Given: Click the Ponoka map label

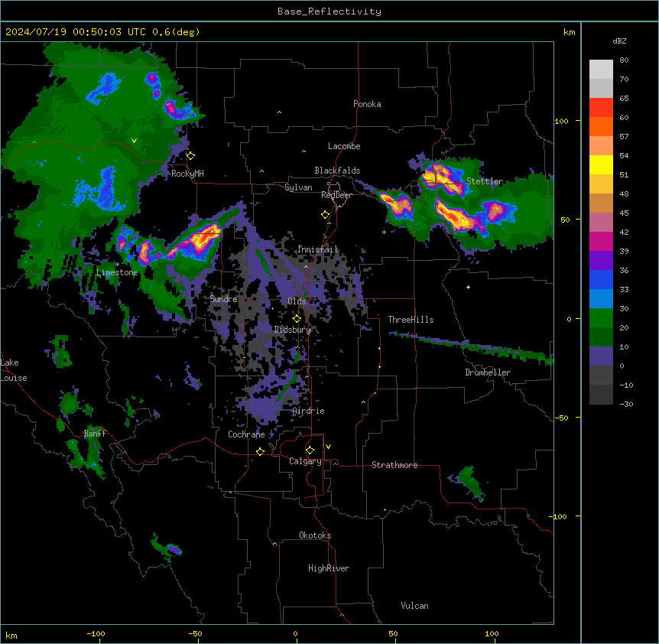Looking at the screenshot, I should tap(367, 104).
